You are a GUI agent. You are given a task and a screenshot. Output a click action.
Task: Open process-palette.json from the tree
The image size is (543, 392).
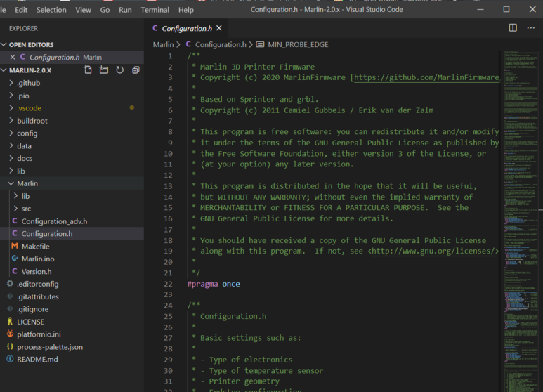point(50,346)
